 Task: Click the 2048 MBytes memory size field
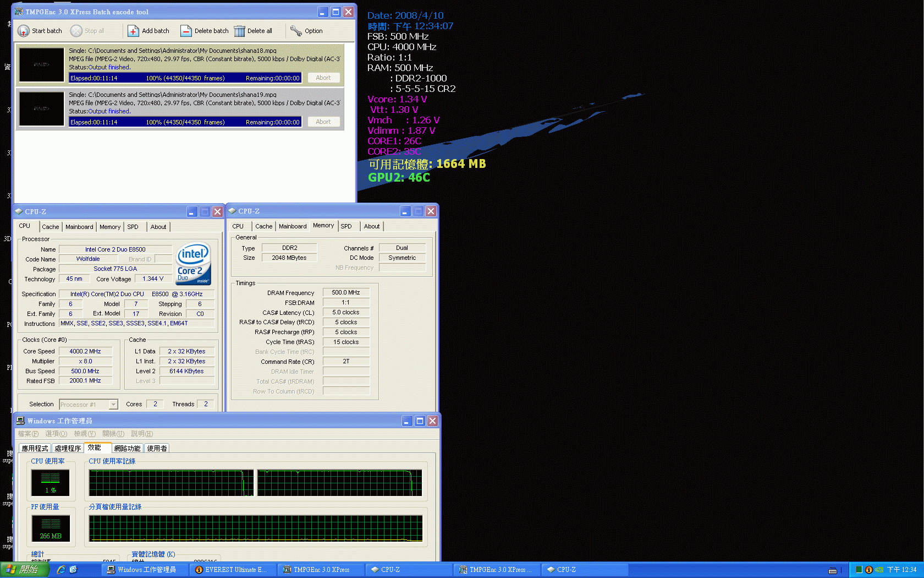click(289, 258)
